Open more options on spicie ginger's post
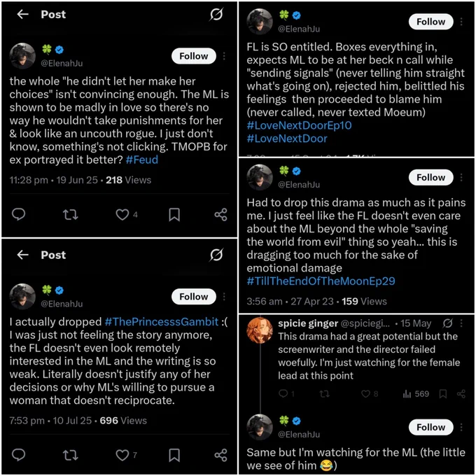Image resolution: width=476 pixels, height=476 pixels. (461, 323)
